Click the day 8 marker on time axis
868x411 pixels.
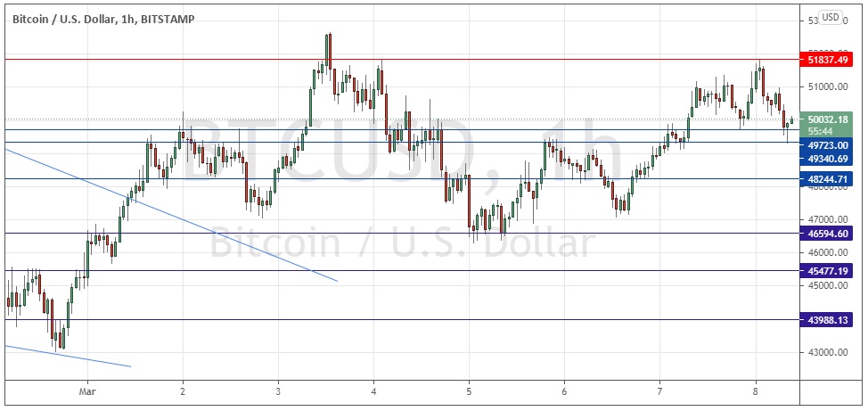click(755, 391)
